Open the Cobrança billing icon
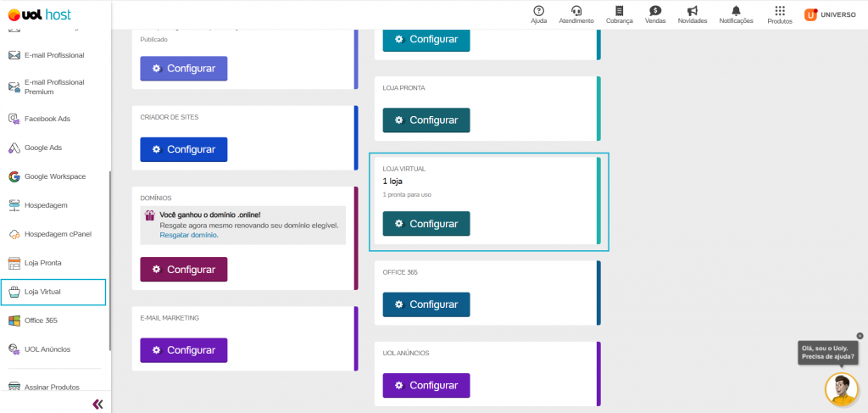The width and height of the screenshot is (868, 413). pos(619,10)
